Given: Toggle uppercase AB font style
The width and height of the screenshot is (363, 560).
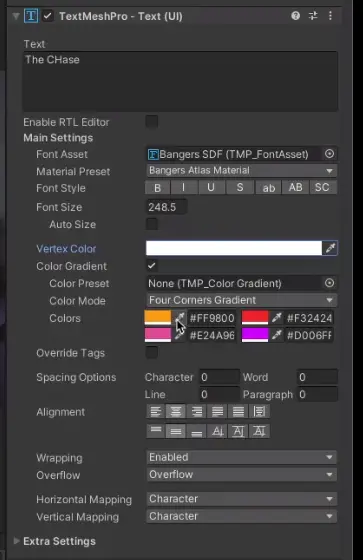Looking at the screenshot, I should tap(295, 188).
